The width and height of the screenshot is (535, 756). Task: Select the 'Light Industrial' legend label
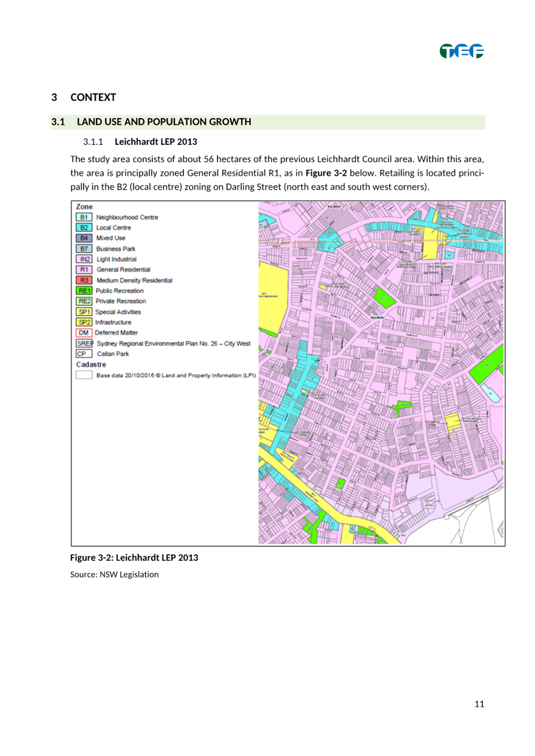(x=116, y=259)
